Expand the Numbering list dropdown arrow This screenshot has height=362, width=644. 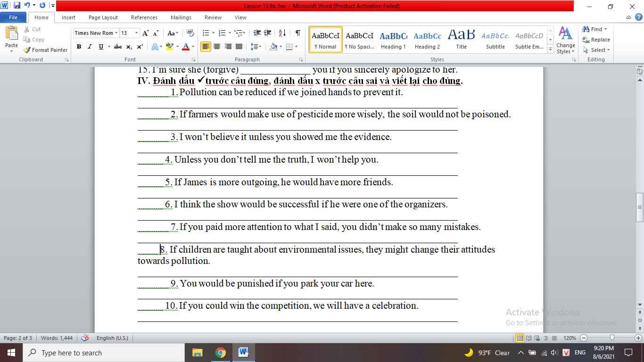pyautogui.click(x=230, y=33)
